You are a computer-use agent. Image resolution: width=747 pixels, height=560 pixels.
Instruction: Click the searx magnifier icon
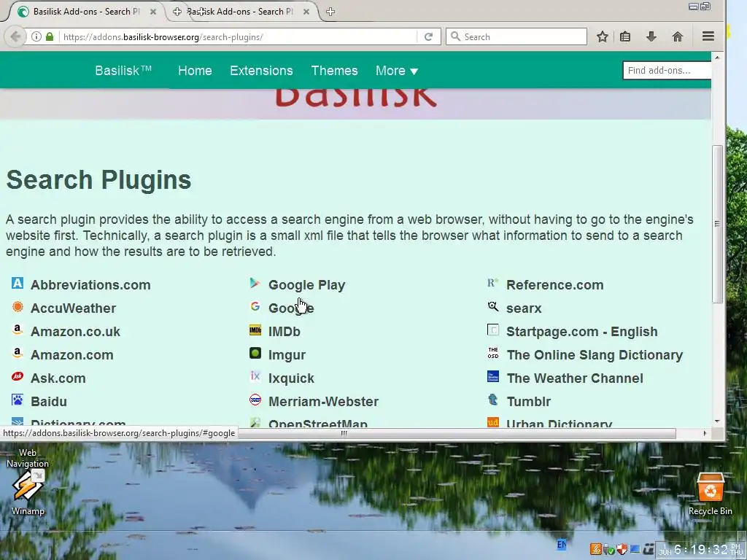493,307
